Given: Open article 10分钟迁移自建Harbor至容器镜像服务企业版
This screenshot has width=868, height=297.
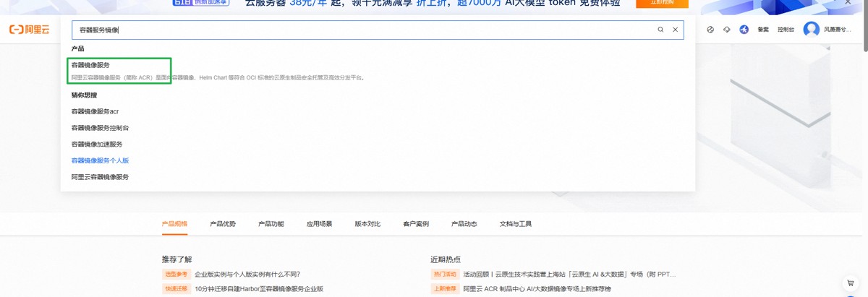Looking at the screenshot, I should pos(259,289).
